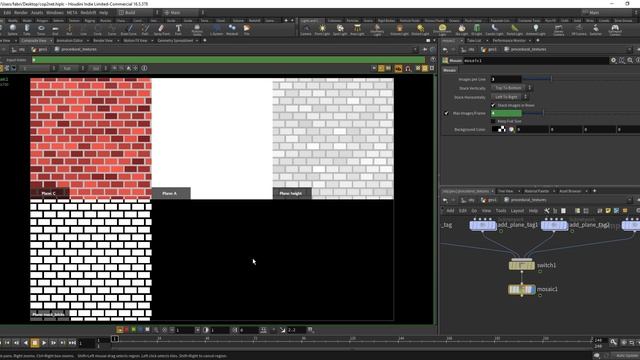
Task: Open the Assets menu
Action: pos(37,13)
